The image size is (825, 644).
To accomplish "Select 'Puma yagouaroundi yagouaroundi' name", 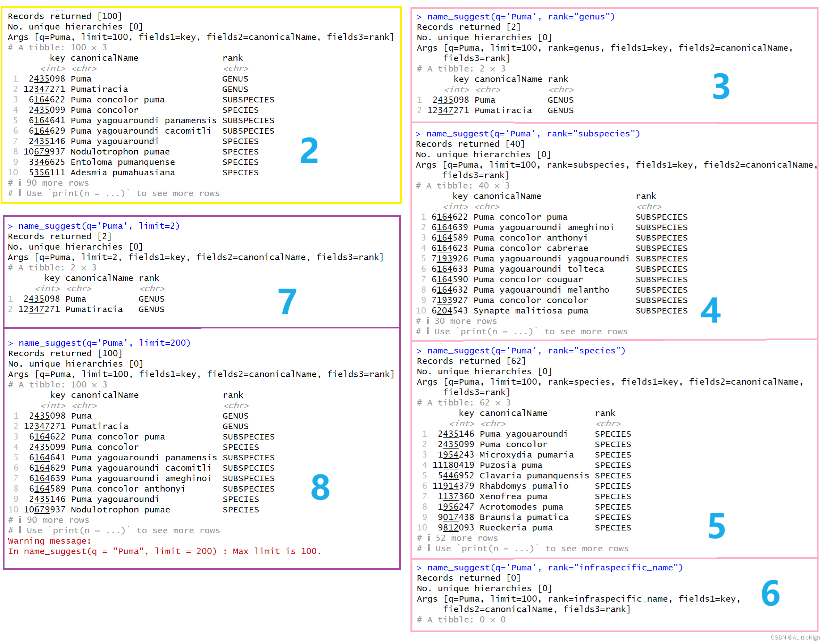I will (x=551, y=259).
